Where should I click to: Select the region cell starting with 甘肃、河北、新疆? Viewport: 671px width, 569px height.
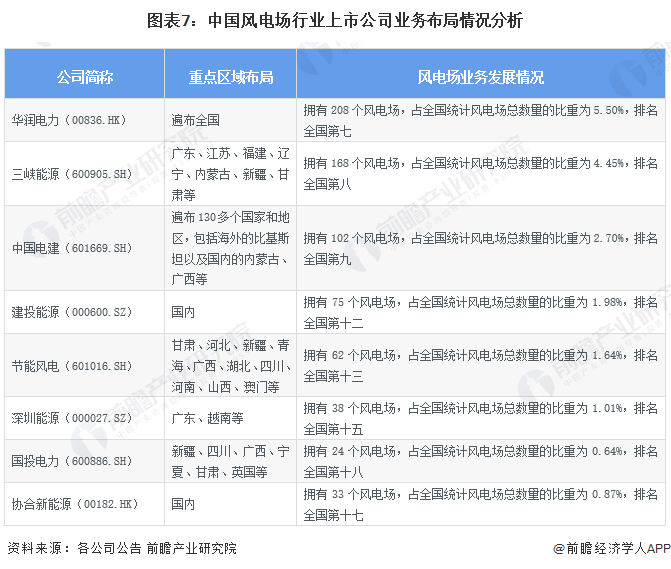pyautogui.click(x=231, y=366)
